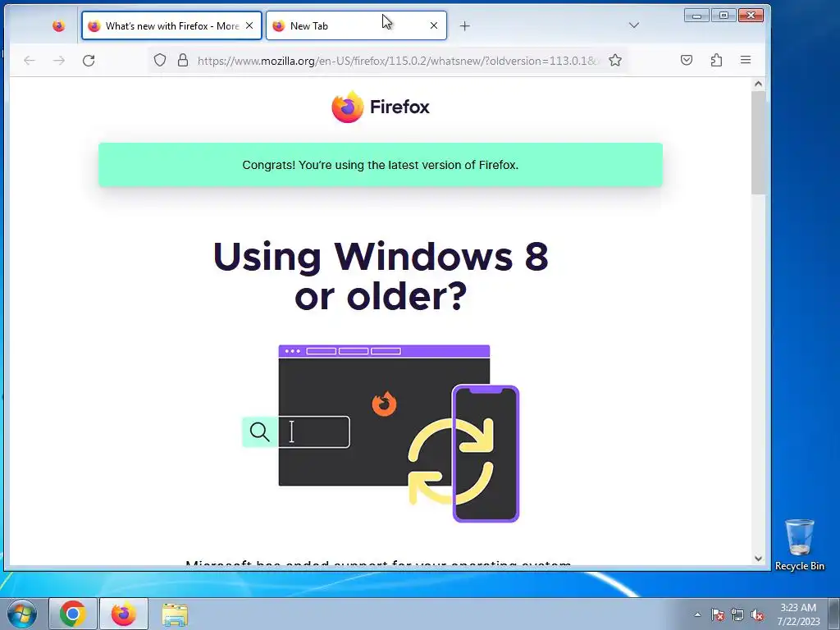
Task: Click the vertical scrollbar thumb
Action: click(x=758, y=143)
